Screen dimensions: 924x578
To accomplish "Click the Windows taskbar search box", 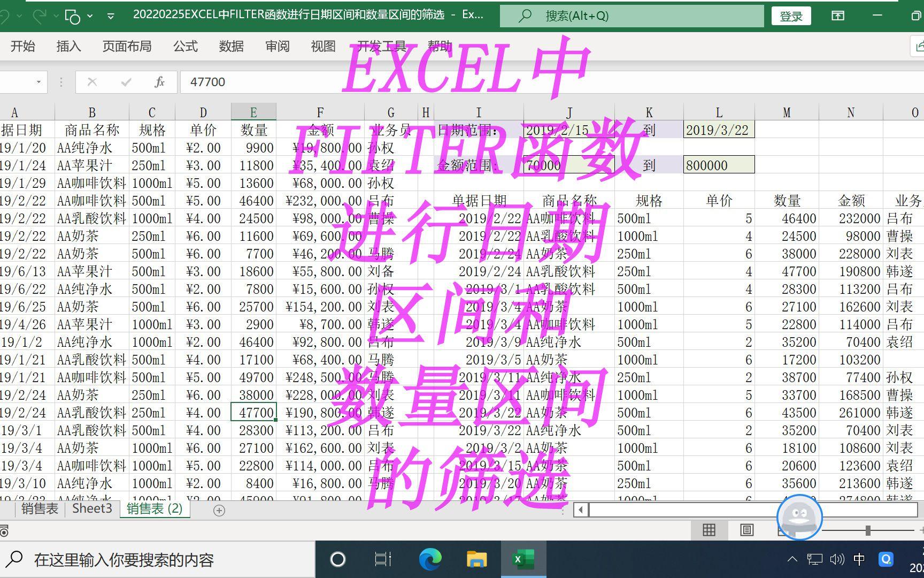I will (158, 560).
